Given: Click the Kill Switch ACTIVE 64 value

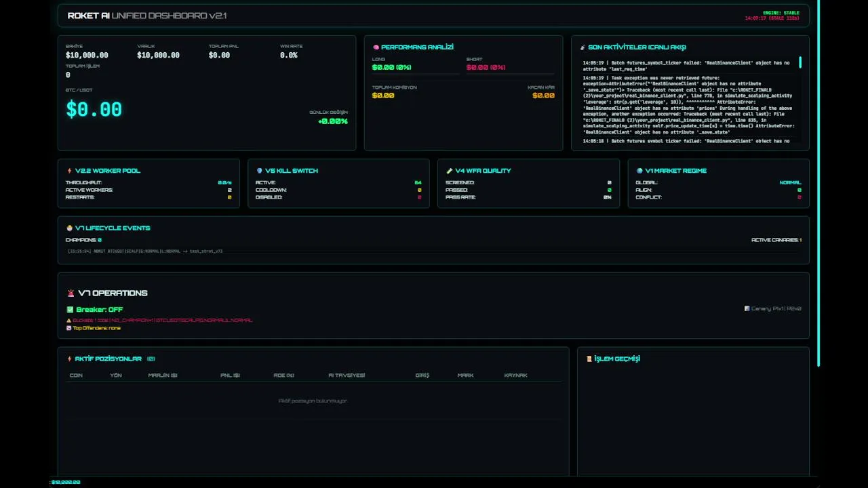Looking at the screenshot, I should click(418, 183).
